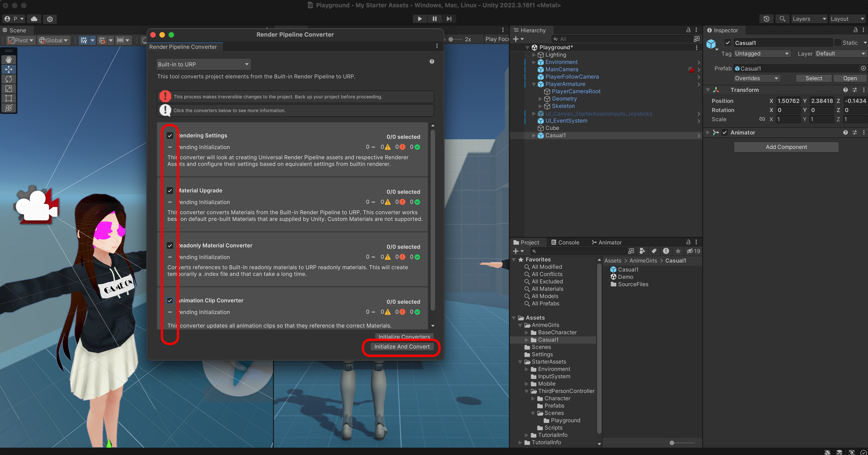Lock the Inspector panel
The width and height of the screenshot is (868, 455).
pos(855,30)
